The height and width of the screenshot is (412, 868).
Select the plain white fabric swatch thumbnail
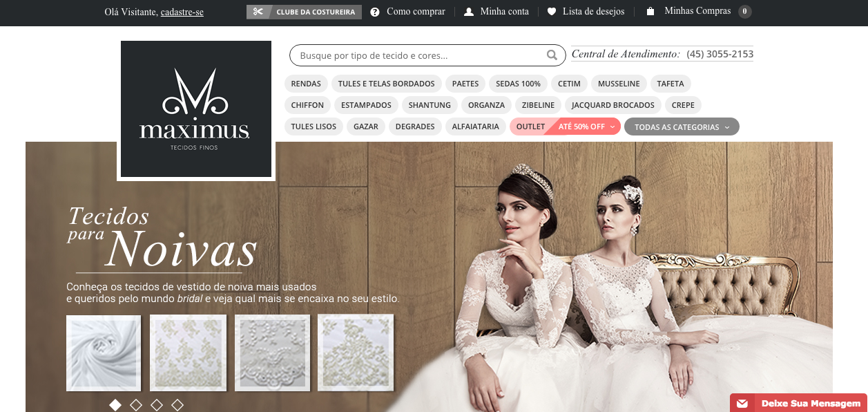coord(104,353)
